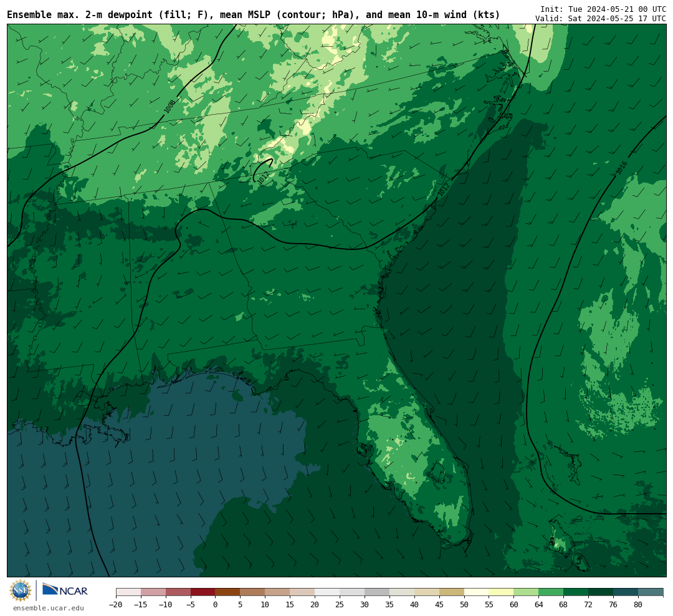673x616 pixels.
Task: Pick the khaki swatch between 45 and 50
Action: point(452,592)
